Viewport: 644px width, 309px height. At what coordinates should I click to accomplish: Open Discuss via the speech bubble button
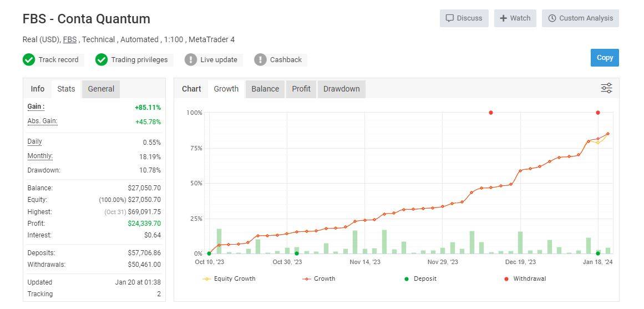464,18
